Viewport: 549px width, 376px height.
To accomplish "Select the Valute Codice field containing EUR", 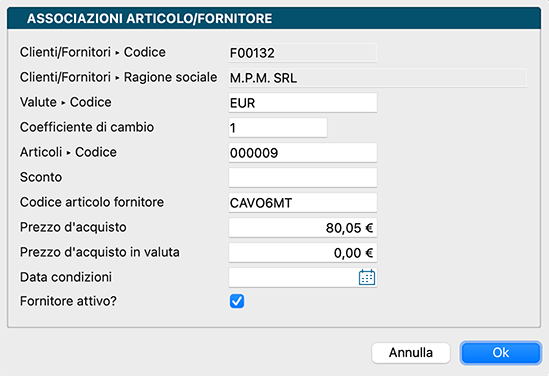I will tap(303, 103).
